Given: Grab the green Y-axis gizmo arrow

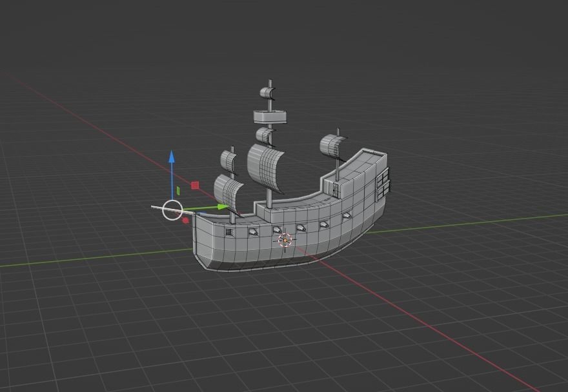Looking at the screenshot, I should (222, 207).
